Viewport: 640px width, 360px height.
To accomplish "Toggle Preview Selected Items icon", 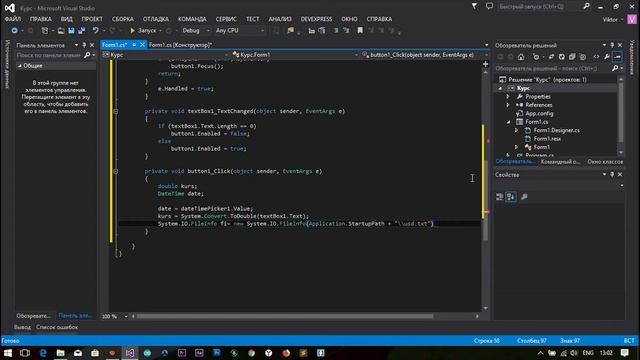I will [618, 57].
